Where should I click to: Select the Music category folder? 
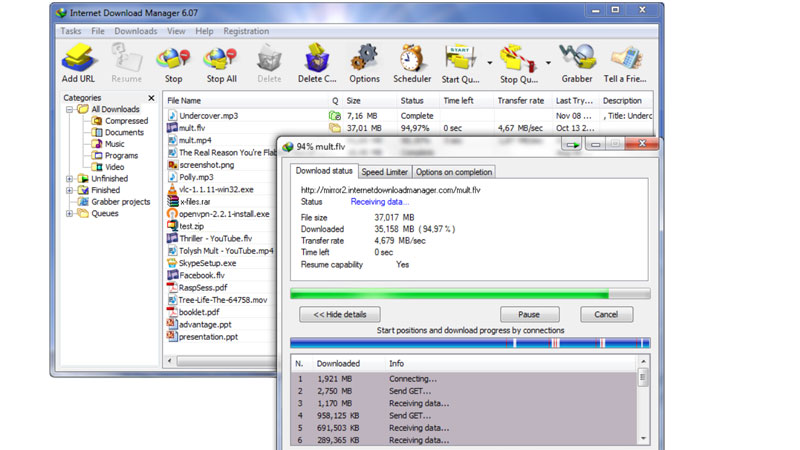click(x=108, y=144)
